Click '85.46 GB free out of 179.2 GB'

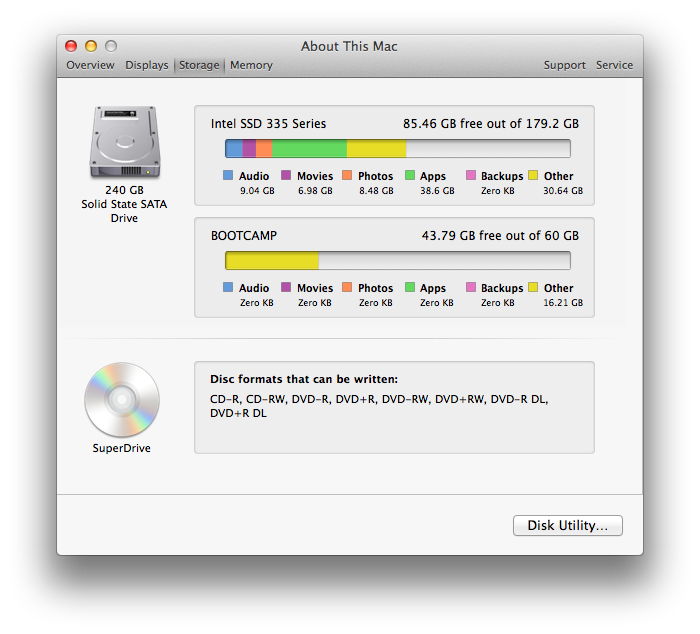tap(491, 124)
